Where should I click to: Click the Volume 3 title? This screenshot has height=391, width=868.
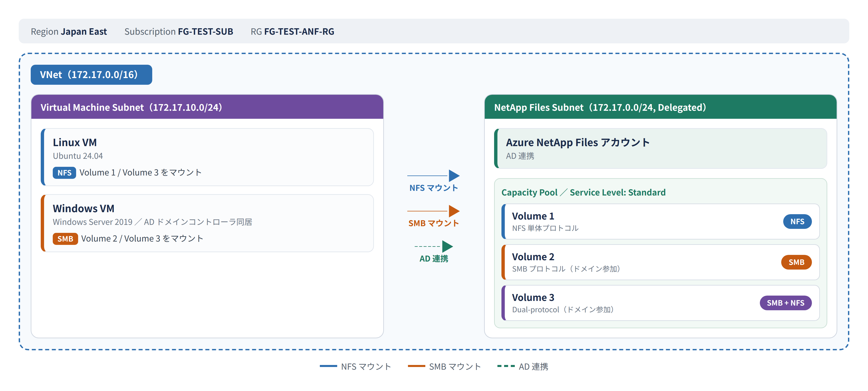pos(533,297)
